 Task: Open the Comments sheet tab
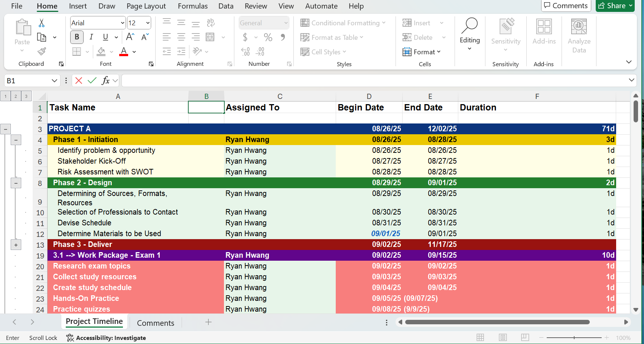click(x=155, y=322)
